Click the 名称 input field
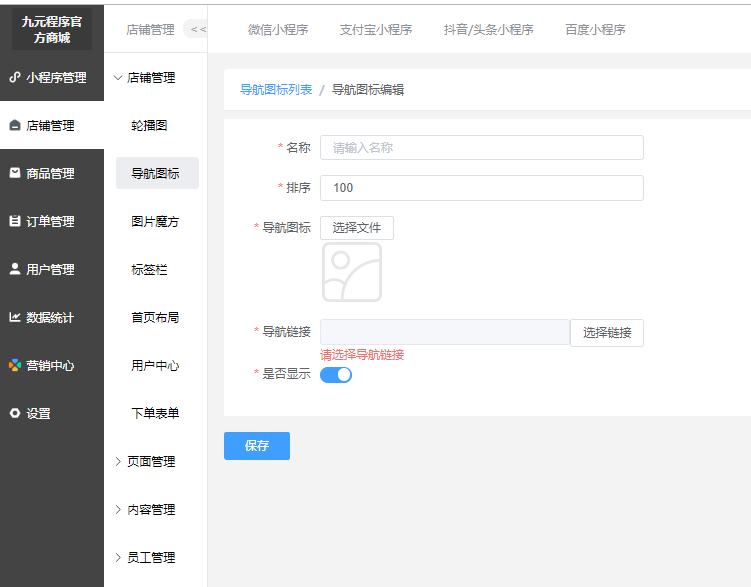Viewport: 751px width, 587px height. click(x=481, y=148)
